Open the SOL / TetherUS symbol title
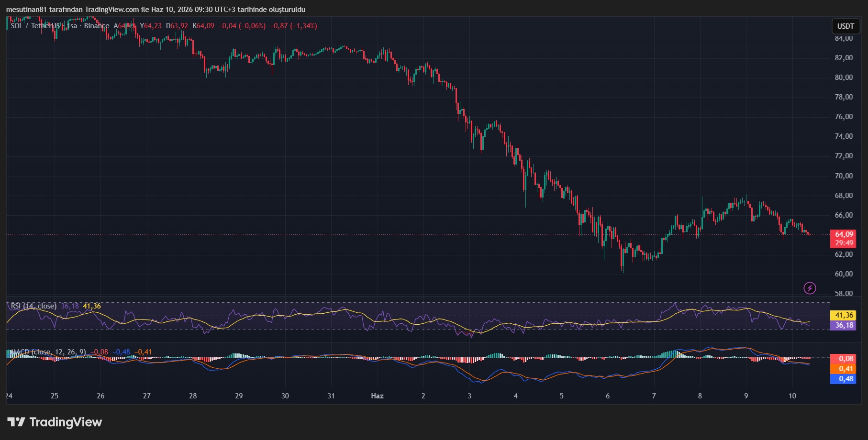868x440 pixels. pos(34,26)
